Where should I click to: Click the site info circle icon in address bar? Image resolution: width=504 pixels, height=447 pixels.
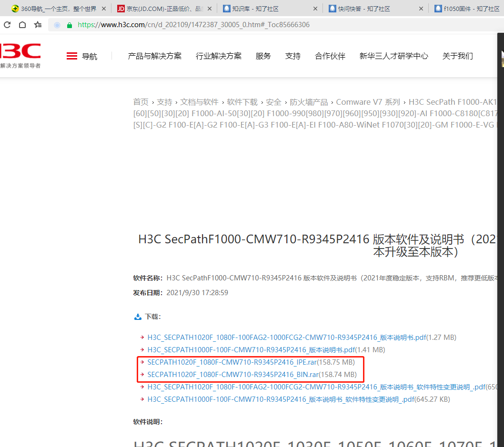pyautogui.click(x=57, y=25)
